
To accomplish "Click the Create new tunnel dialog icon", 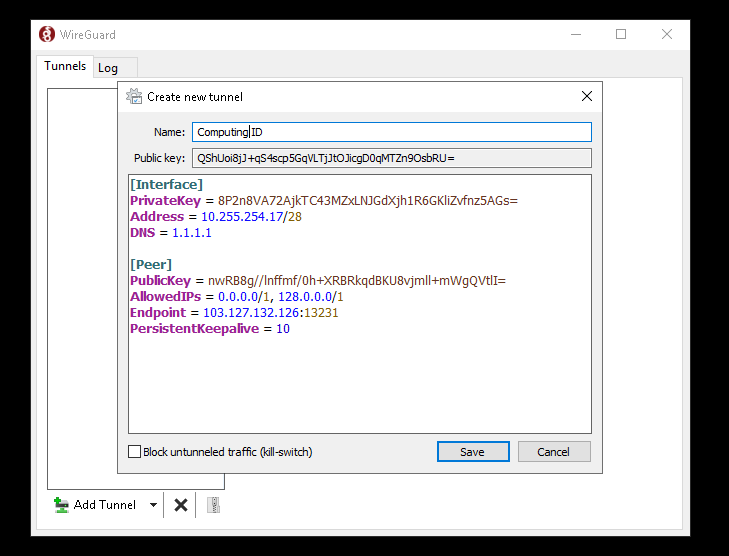I will pos(134,96).
